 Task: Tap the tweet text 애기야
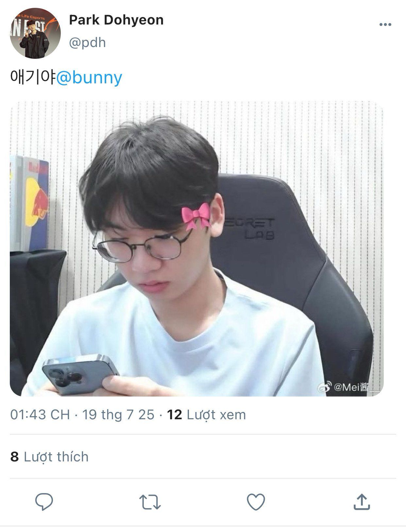(x=33, y=77)
